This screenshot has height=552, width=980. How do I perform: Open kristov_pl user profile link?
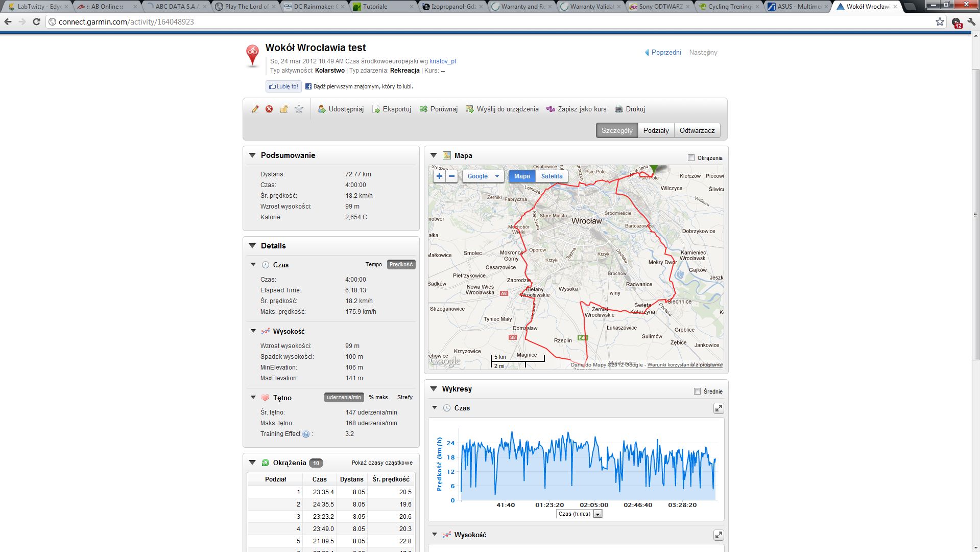point(443,61)
